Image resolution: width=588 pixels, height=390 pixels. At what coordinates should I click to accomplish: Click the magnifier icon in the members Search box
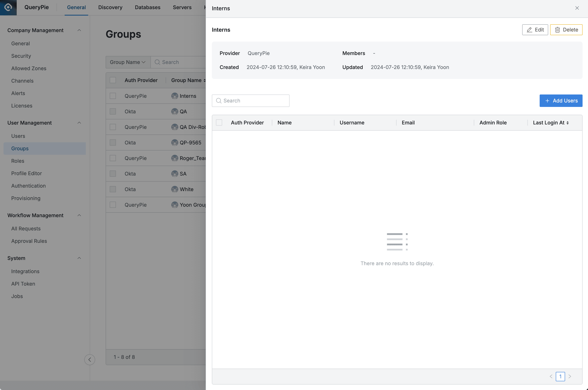(219, 101)
